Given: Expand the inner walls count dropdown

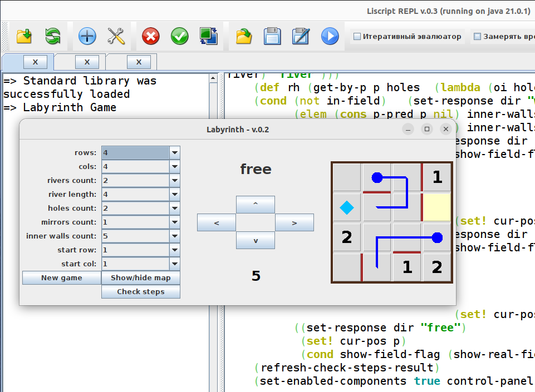Looking at the screenshot, I should click(x=174, y=236).
